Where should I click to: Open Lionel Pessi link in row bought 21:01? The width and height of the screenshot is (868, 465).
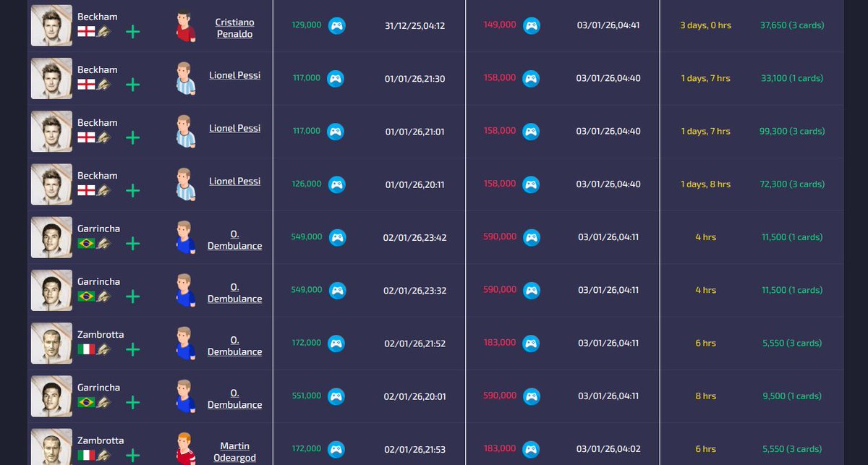235,128
